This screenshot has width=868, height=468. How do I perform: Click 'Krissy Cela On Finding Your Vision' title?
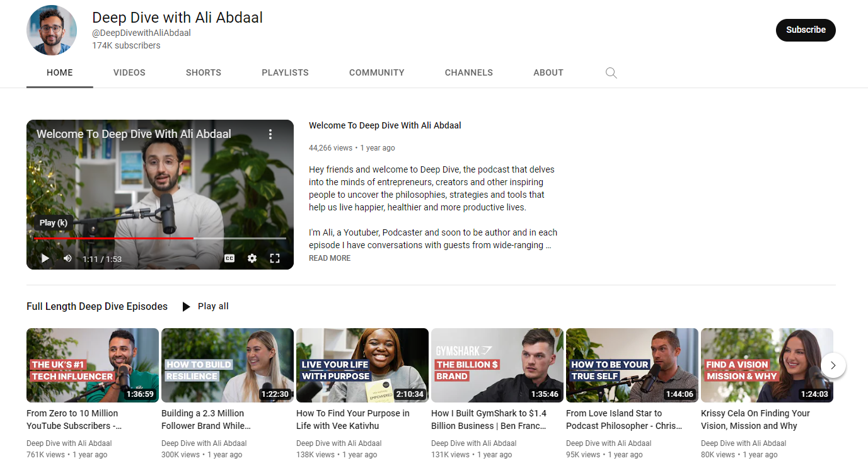point(755,419)
